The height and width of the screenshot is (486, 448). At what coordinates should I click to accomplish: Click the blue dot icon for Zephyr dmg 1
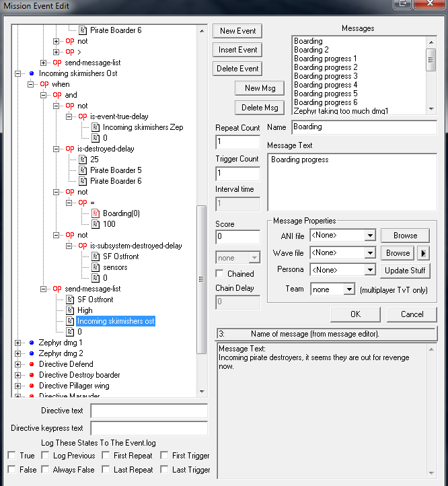click(x=32, y=343)
